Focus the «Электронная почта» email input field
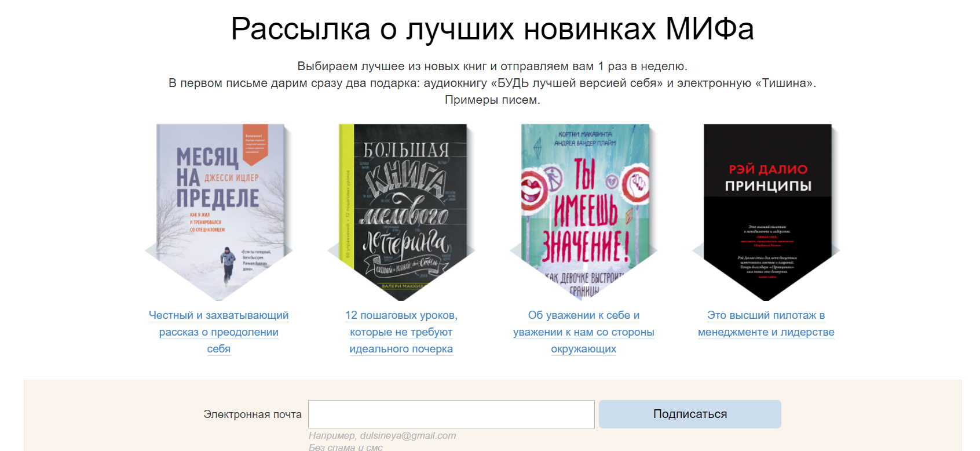 pos(451,414)
